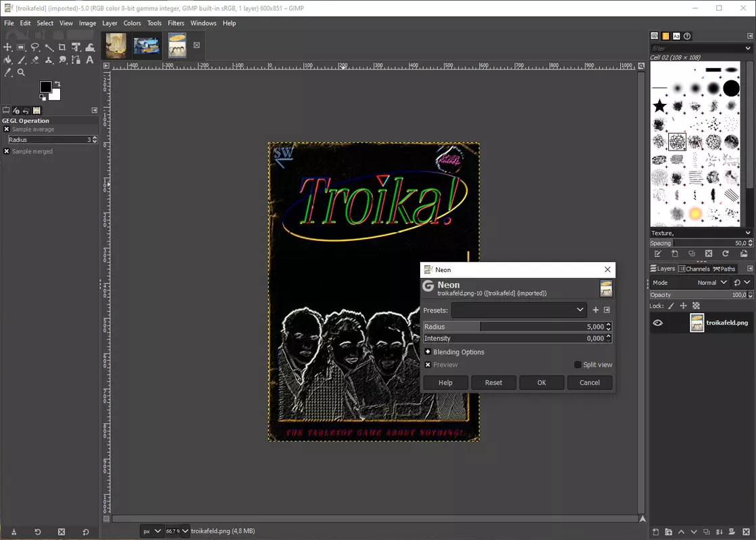The width and height of the screenshot is (756, 540).
Task: Select the Eraser tool
Action: (x=34, y=59)
